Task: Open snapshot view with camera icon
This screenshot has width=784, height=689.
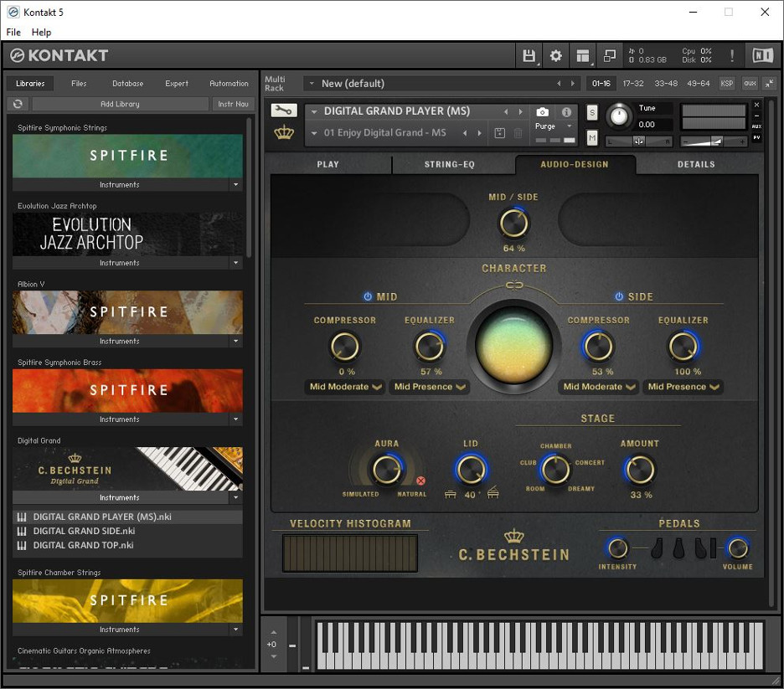Action: click(543, 112)
